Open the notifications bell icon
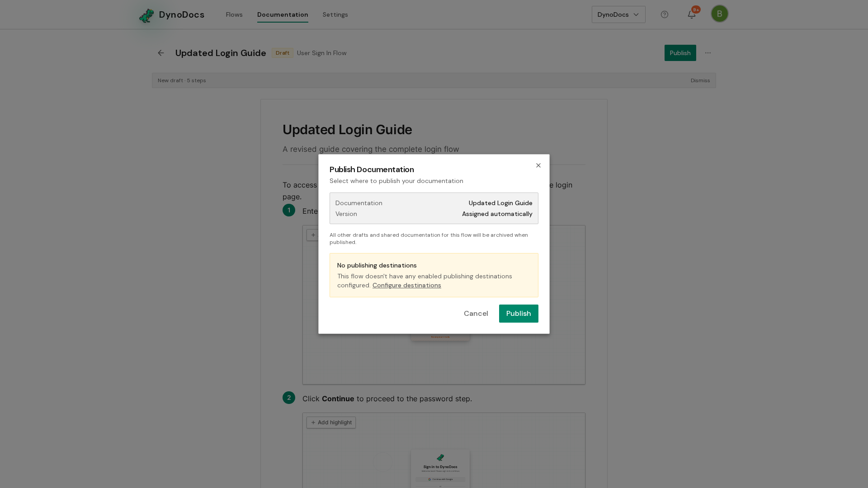The image size is (868, 488). 692,14
